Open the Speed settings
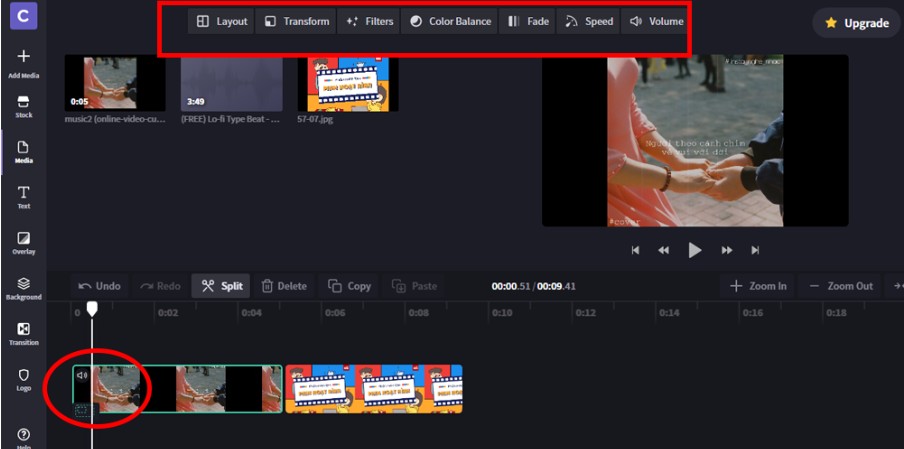904x449 pixels. tap(588, 21)
